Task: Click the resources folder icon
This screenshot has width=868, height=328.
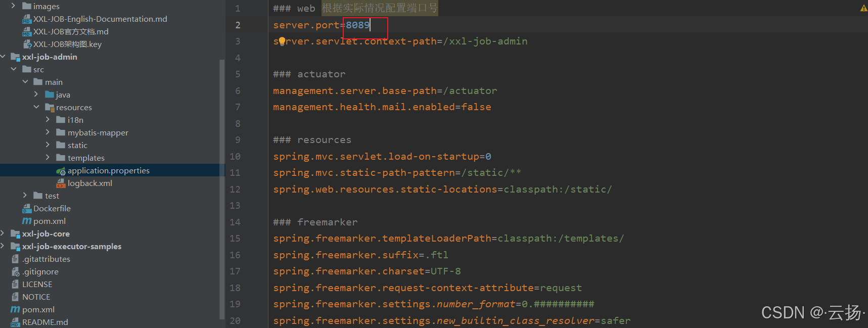Action: (50, 107)
